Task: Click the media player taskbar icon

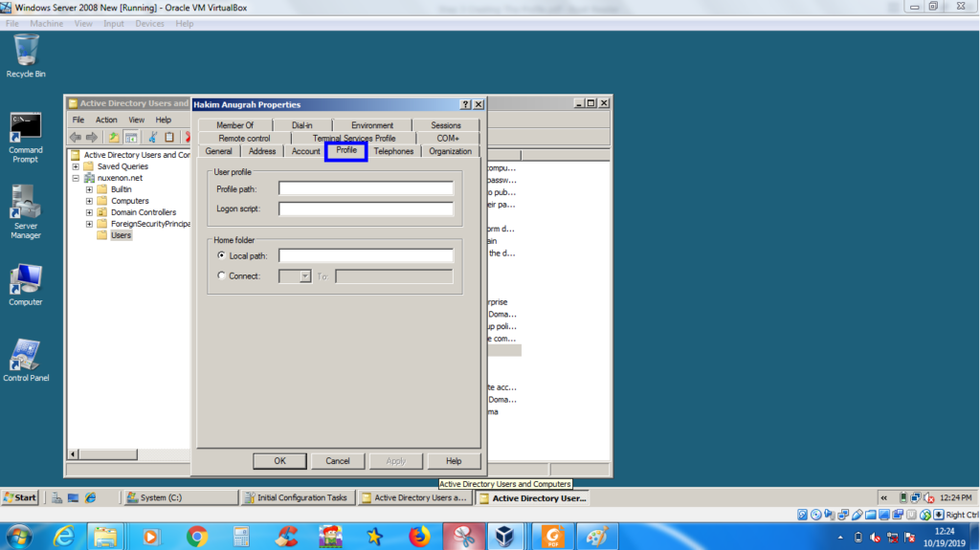Action: pos(150,537)
